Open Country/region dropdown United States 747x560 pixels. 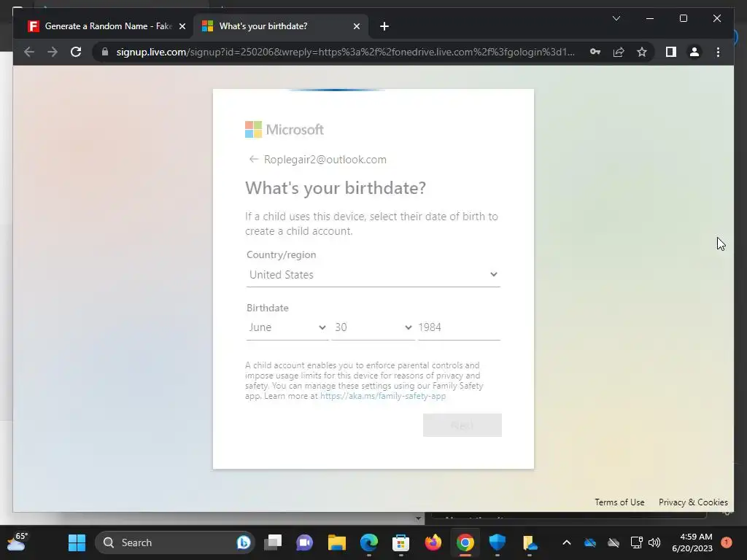373,275
